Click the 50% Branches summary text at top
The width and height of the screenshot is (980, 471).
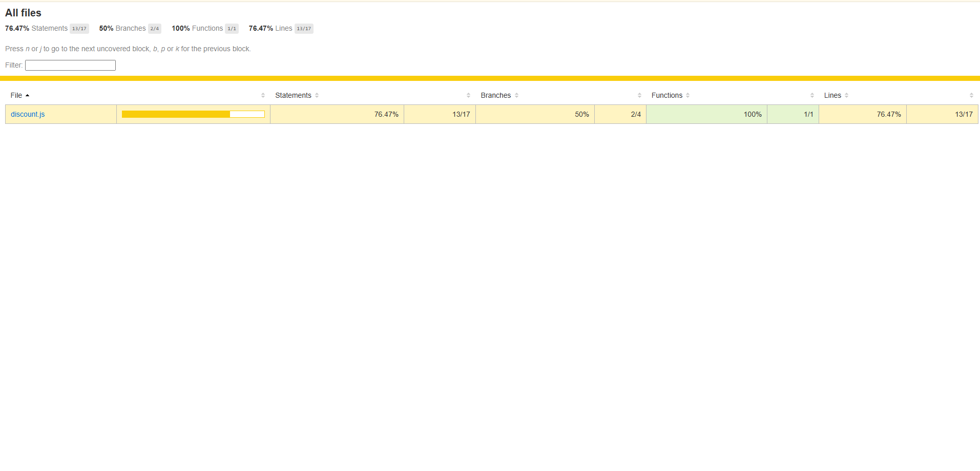click(122, 28)
